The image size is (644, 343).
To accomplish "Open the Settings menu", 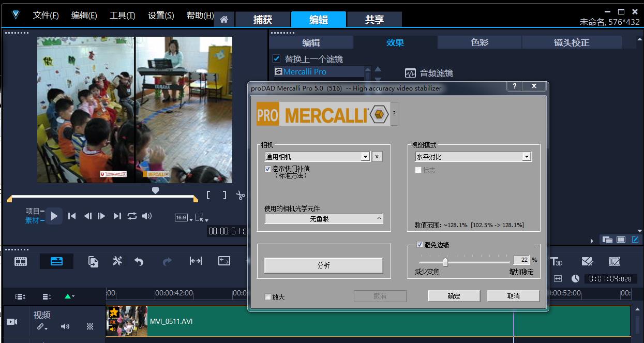I will 161,16.
